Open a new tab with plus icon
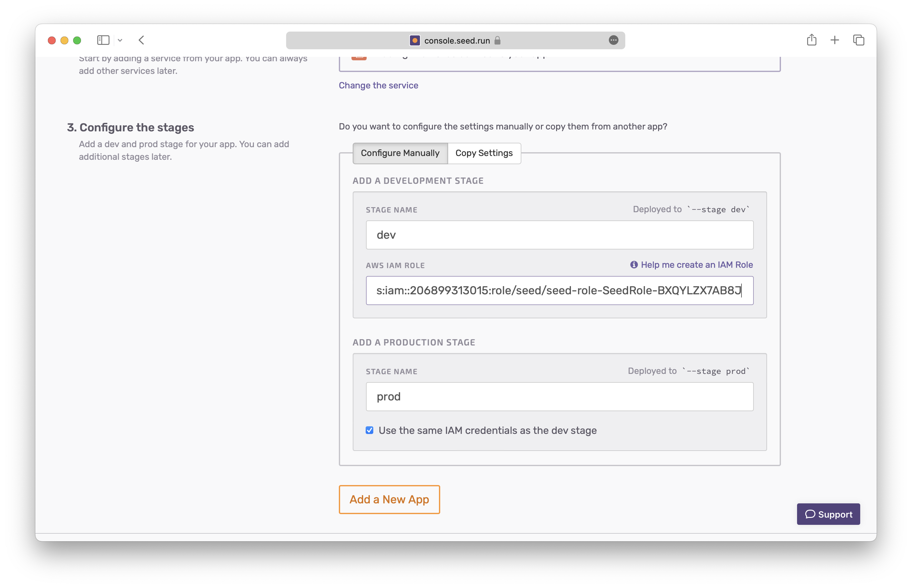 [x=835, y=40]
